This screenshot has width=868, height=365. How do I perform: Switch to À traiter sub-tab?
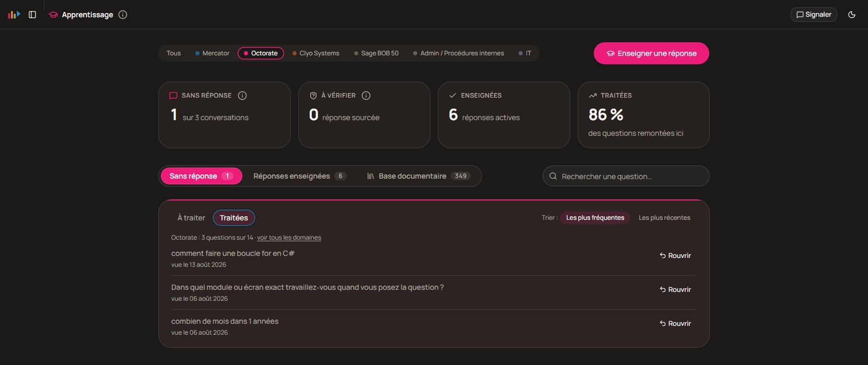[191, 218]
